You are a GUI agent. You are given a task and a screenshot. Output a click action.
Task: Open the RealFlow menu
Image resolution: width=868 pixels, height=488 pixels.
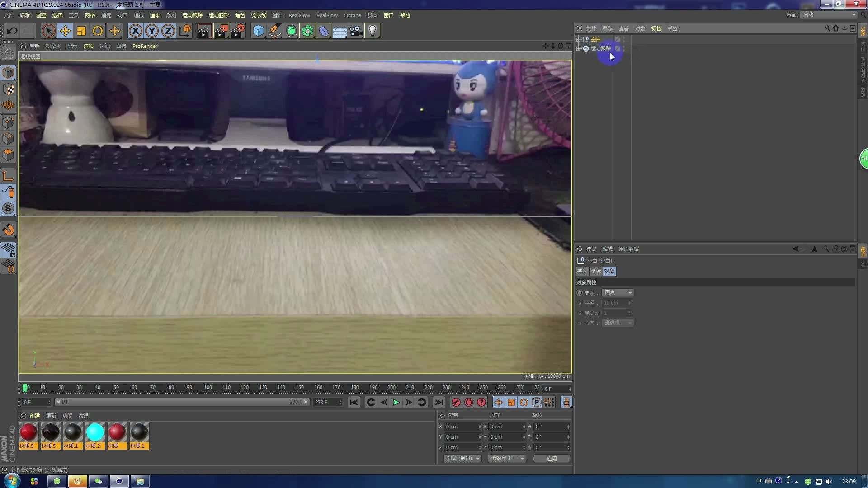click(299, 15)
